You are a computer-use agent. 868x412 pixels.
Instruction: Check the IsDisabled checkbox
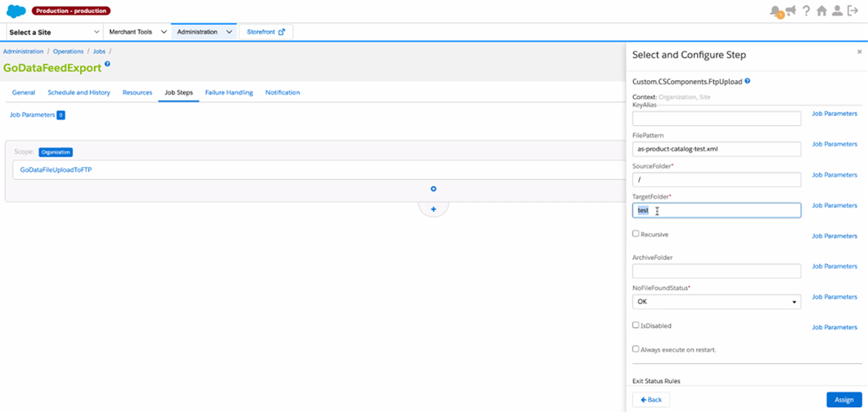[x=636, y=325]
